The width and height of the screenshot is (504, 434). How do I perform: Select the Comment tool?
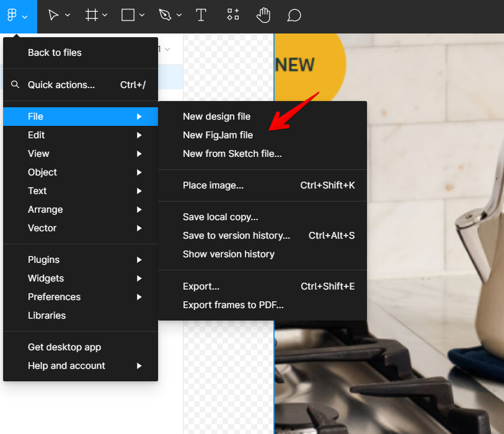coord(294,15)
